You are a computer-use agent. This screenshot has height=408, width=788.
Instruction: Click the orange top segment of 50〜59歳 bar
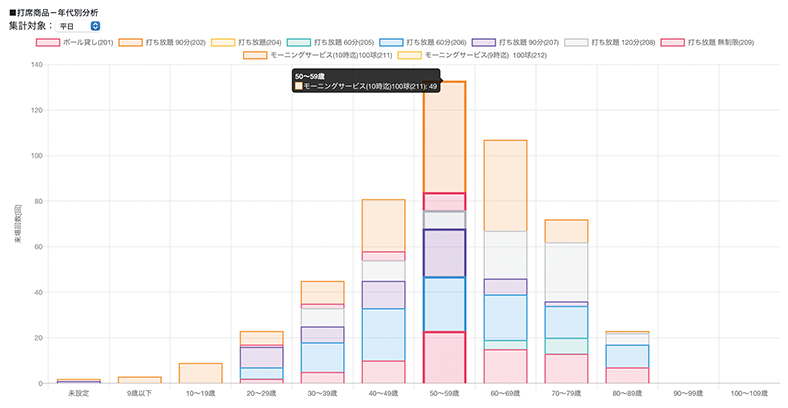coord(444,135)
